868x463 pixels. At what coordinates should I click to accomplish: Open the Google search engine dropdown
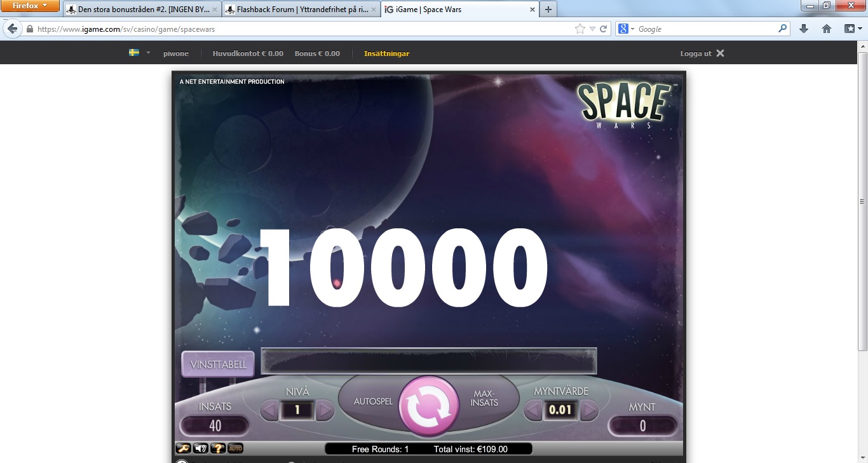click(x=627, y=29)
